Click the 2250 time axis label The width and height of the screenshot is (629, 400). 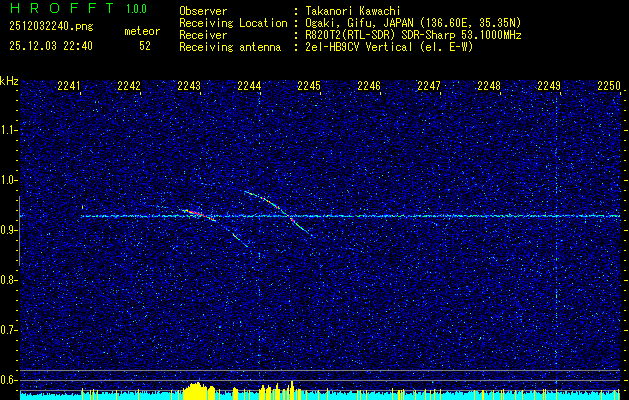pos(609,86)
